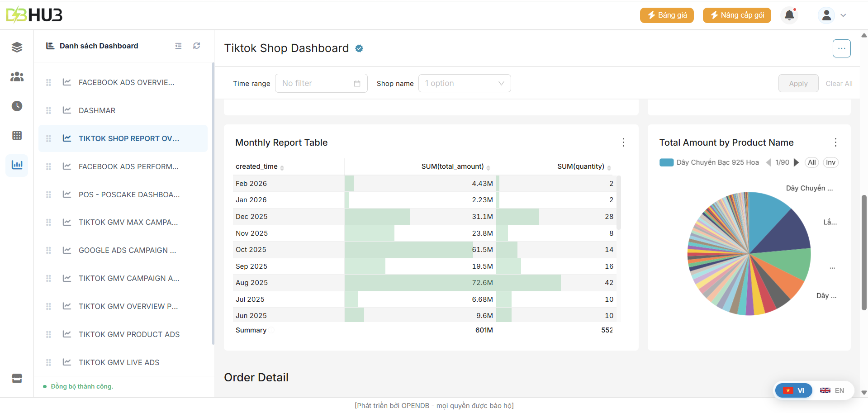Open the clock history sidebar icon
This screenshot has height=413, width=868.
click(17, 106)
